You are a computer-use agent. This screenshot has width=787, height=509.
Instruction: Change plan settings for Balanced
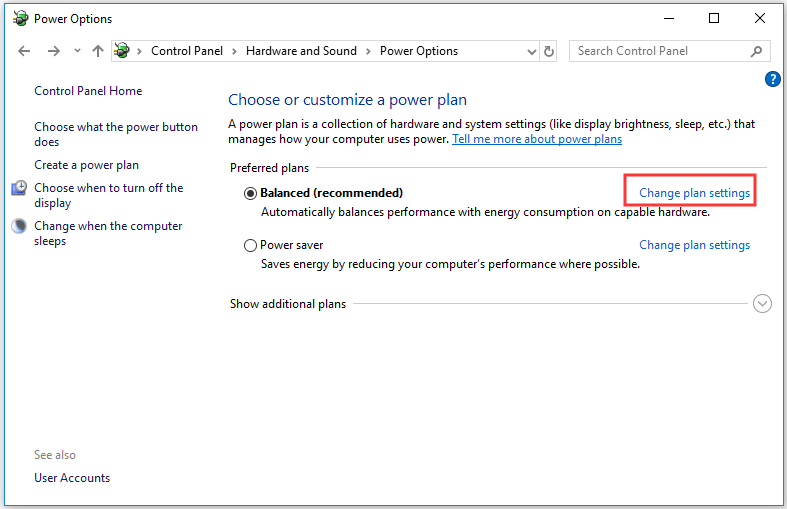coord(694,193)
